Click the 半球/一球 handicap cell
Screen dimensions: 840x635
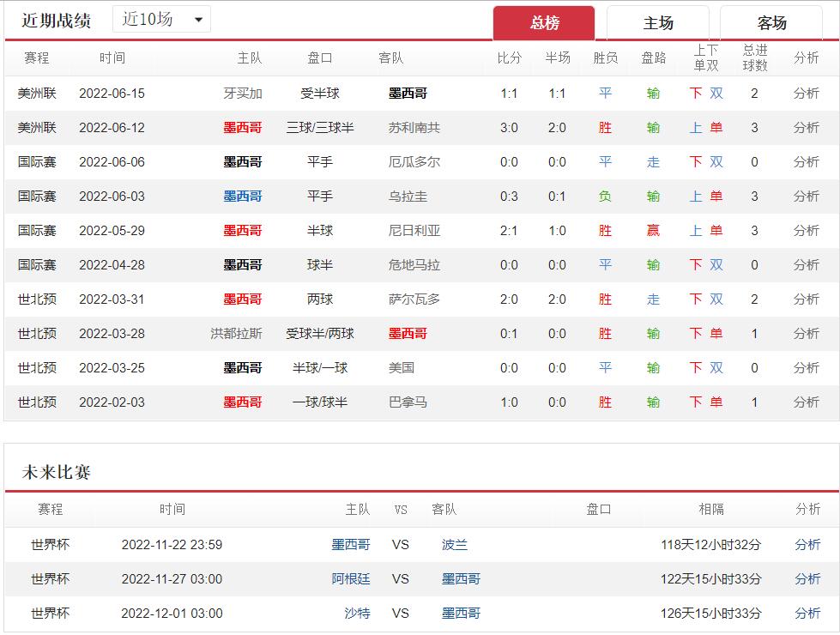click(x=320, y=367)
